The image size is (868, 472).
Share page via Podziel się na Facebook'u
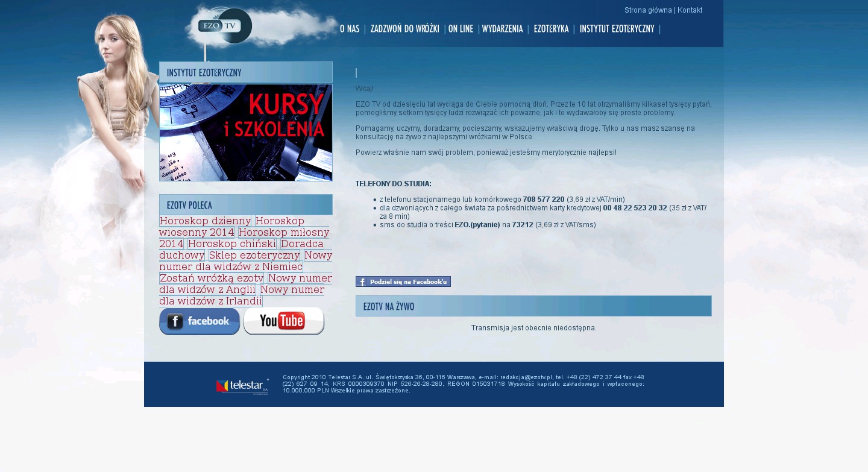pos(403,282)
